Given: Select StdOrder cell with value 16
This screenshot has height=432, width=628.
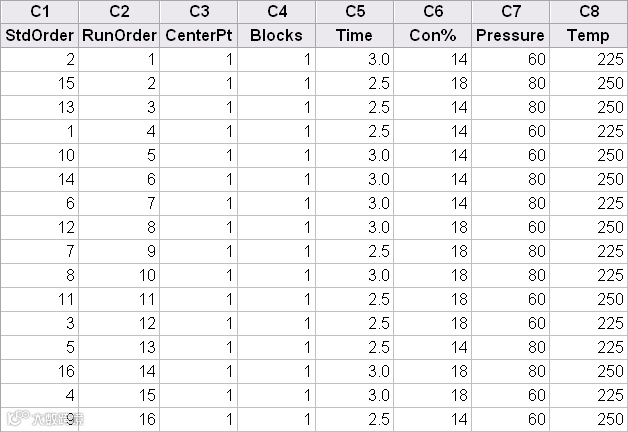Looking at the screenshot, I should (x=40, y=371).
